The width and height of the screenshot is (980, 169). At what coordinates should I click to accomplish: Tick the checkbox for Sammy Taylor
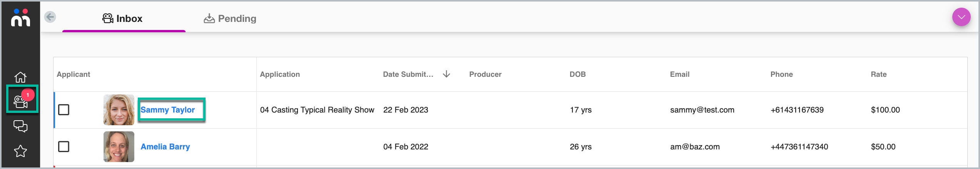(x=64, y=110)
